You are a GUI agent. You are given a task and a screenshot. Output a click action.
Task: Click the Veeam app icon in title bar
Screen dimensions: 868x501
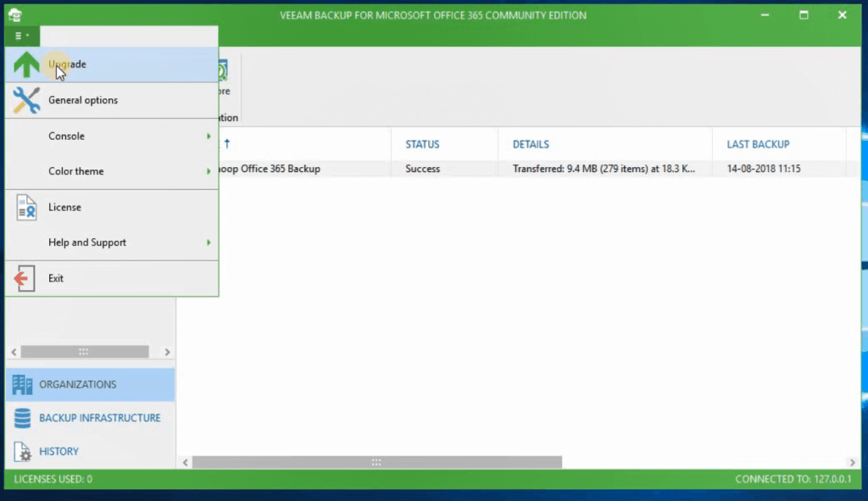(x=15, y=15)
